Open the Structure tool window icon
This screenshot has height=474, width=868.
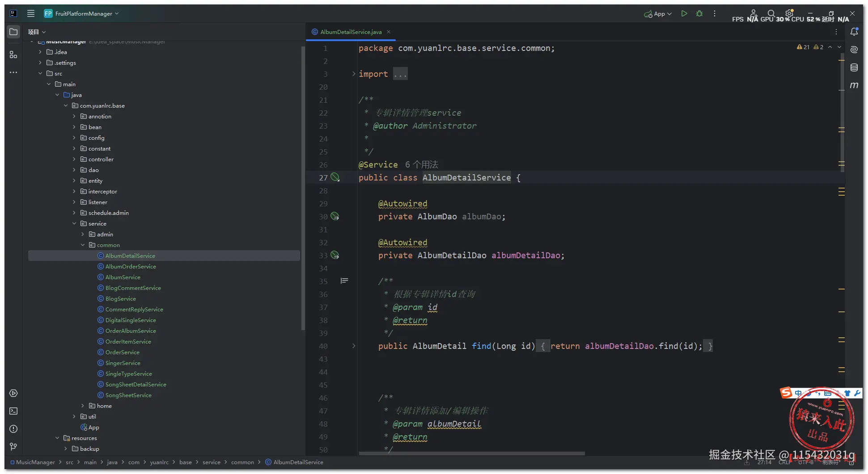coord(13,55)
